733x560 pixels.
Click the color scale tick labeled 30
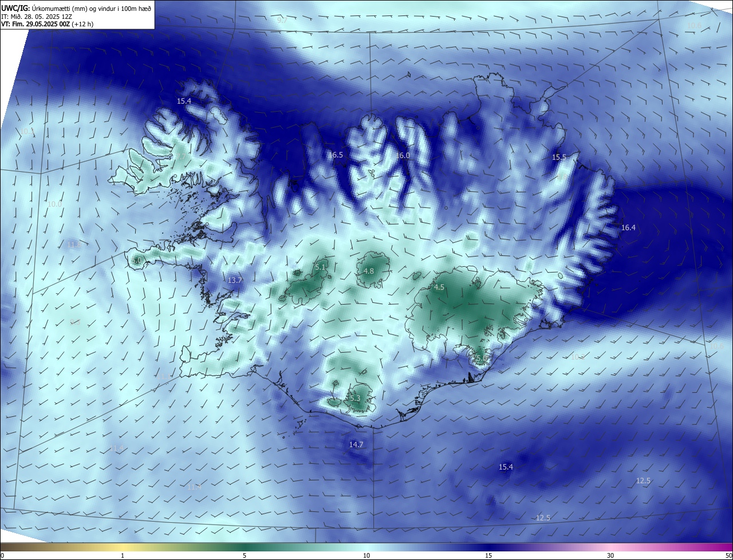point(610,555)
